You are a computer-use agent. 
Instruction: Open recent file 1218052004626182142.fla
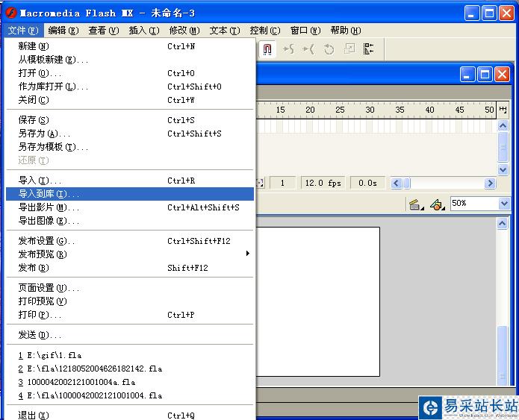click(x=130, y=369)
